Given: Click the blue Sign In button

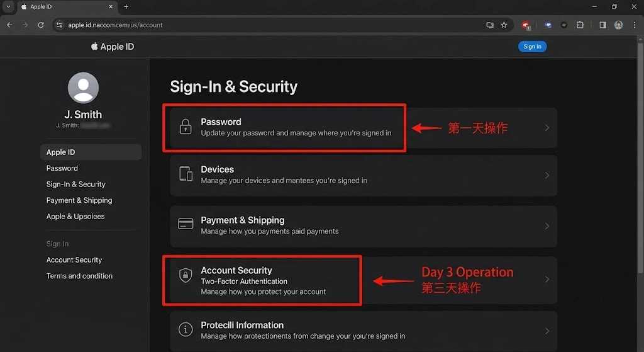Looking at the screenshot, I should click(x=532, y=47).
